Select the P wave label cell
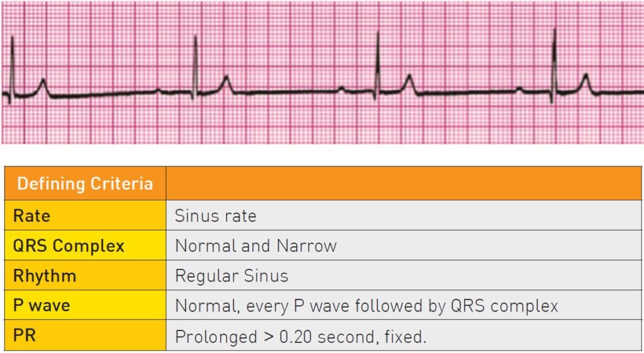The width and height of the screenshot is (644, 353). 85,305
